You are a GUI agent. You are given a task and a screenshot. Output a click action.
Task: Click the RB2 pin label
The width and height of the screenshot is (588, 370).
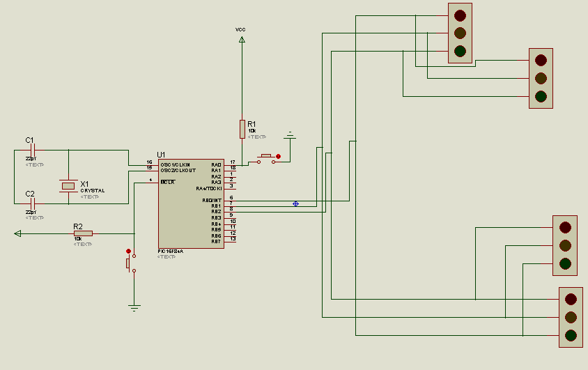coord(217,212)
